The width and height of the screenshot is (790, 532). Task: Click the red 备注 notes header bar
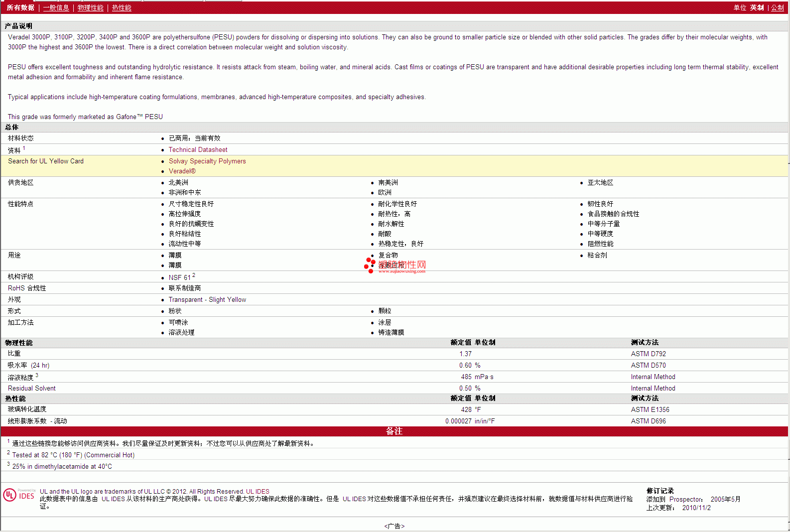click(394, 431)
